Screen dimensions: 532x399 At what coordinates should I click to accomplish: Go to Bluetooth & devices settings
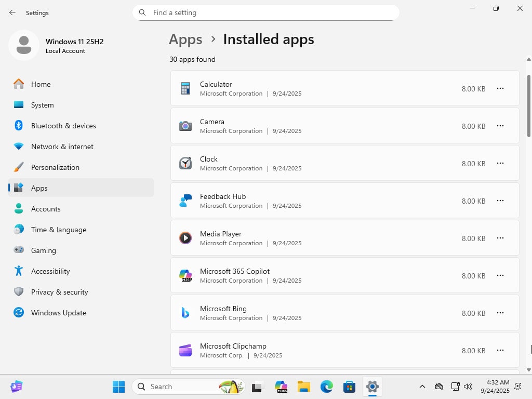click(x=63, y=126)
